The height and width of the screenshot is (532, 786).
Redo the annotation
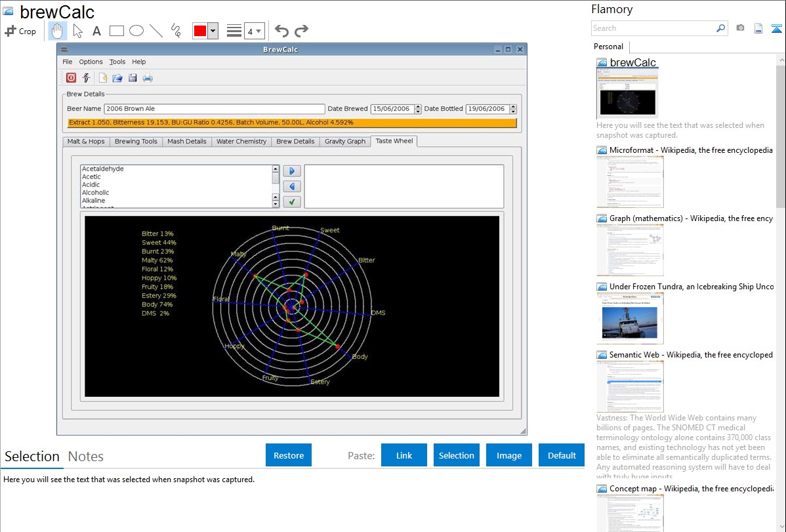pyautogui.click(x=301, y=31)
